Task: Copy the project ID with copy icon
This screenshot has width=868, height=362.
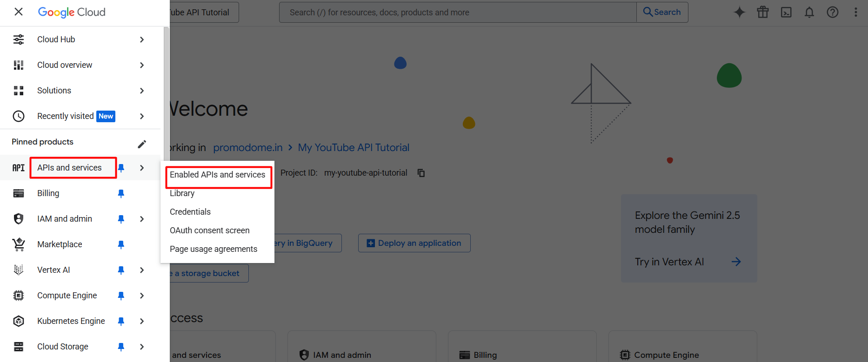Action: 421,173
